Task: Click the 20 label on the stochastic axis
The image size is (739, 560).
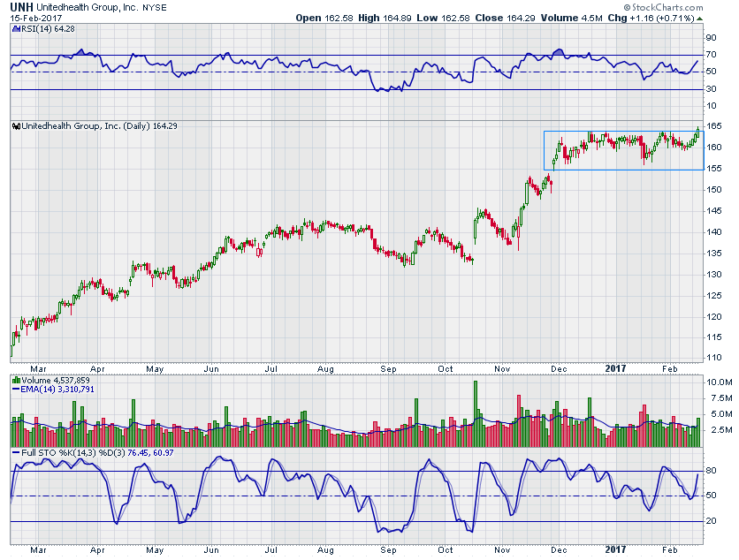Action: coord(712,521)
